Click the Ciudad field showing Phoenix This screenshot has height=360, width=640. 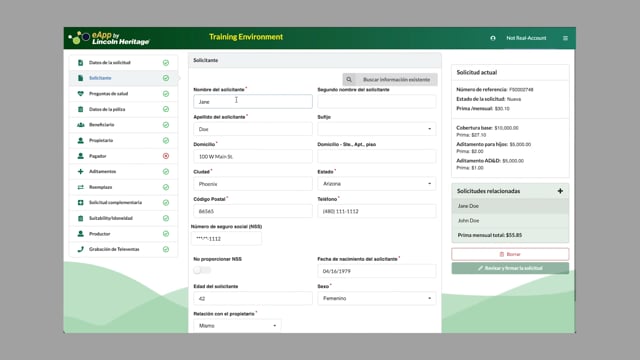253,184
